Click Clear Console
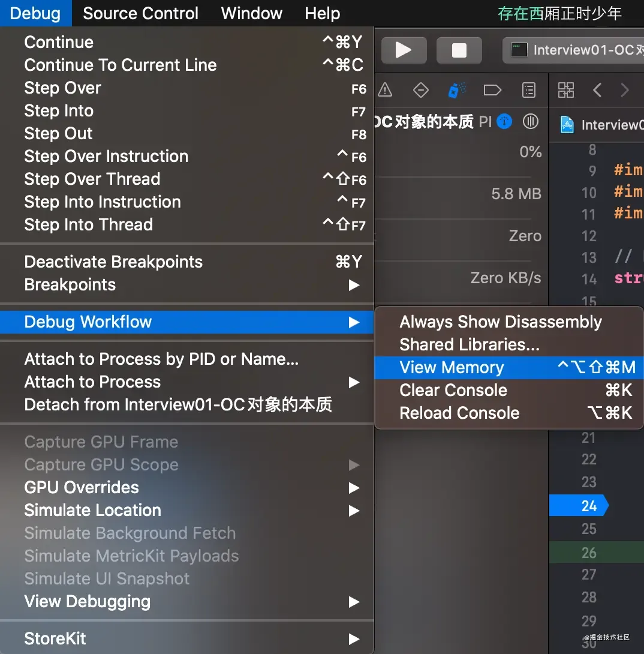 coord(453,390)
